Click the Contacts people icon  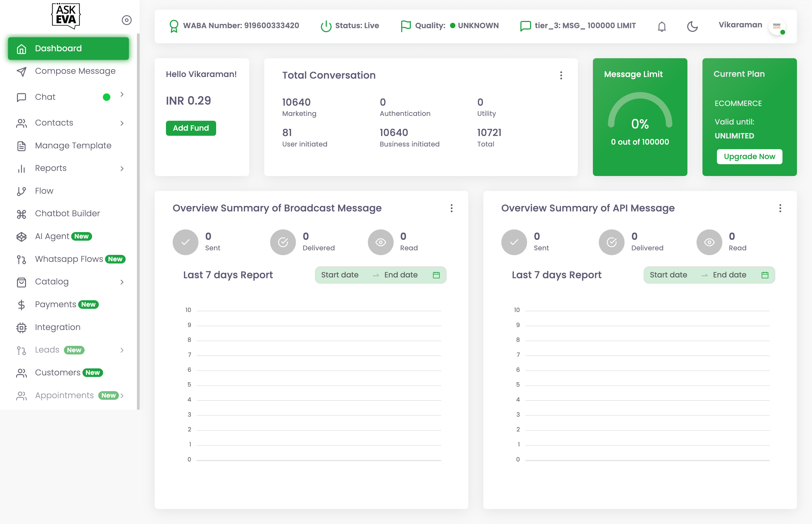(x=21, y=123)
